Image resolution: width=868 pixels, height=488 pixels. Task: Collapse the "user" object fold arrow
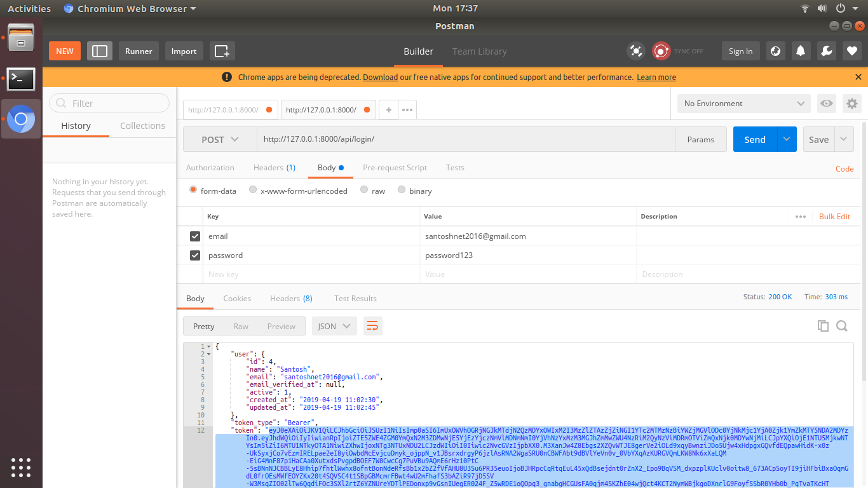tap(209, 354)
